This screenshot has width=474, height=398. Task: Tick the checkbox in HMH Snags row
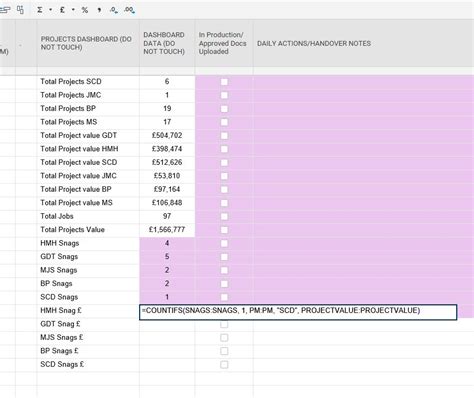coord(224,243)
